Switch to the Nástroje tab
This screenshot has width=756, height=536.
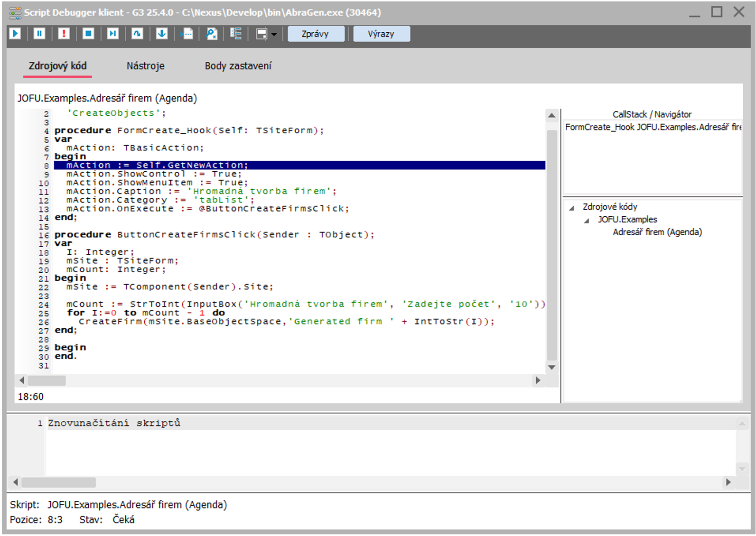tap(145, 66)
